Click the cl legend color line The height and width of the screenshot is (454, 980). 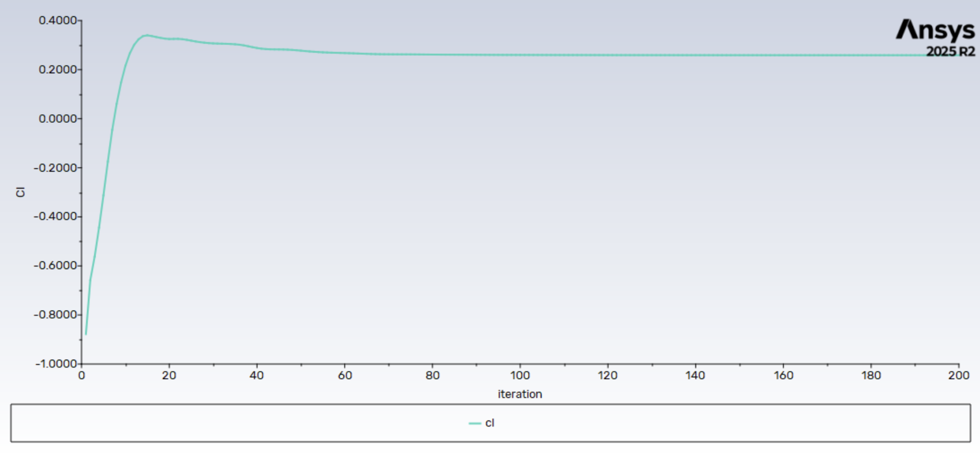475,424
